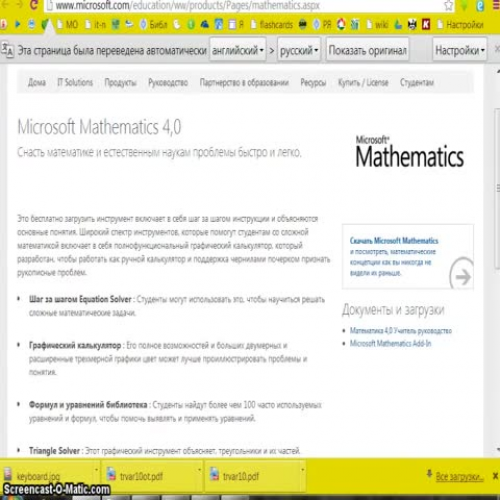Image resolution: width=500 pixels, height=500 pixels.
Task: Click the Формул и уравнений библиотека text
Action: [x=88, y=405]
